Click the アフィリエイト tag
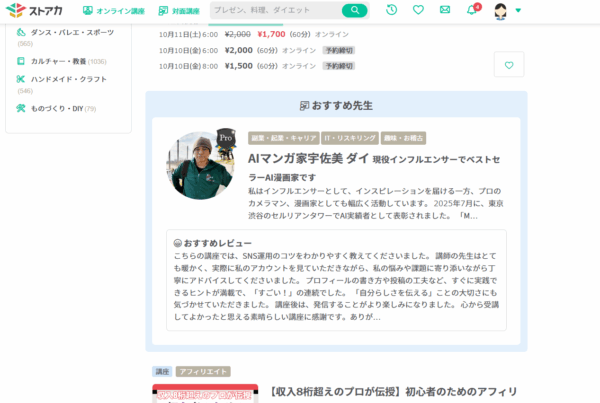The image size is (600, 403). (x=203, y=372)
